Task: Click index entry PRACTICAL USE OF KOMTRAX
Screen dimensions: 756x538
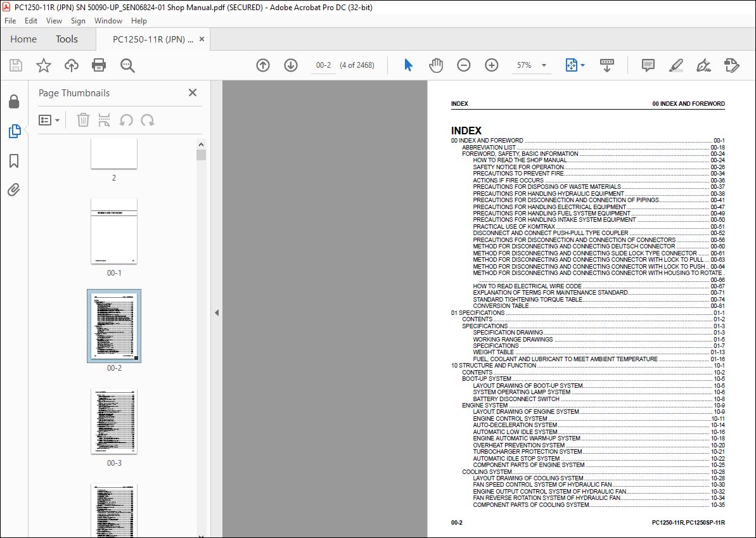Action: 514,226
